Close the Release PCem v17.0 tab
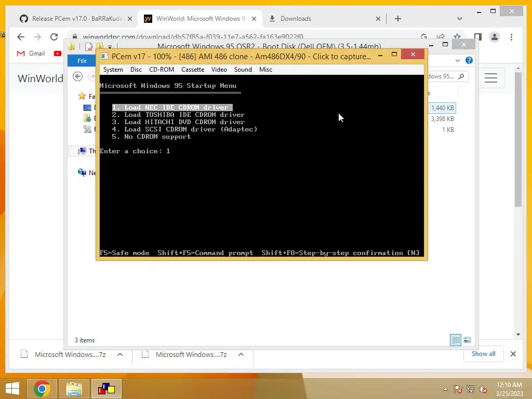This screenshot has height=399, width=532. coord(129,19)
